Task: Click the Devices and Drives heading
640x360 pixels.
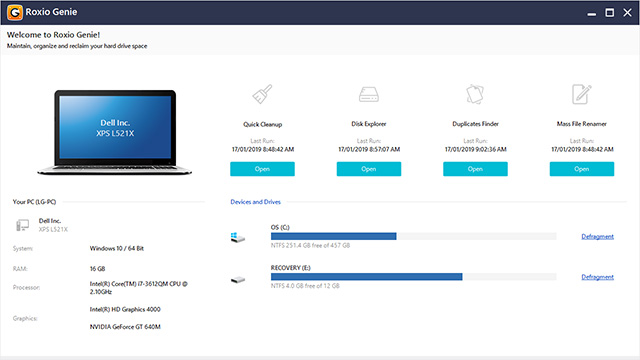Action: [x=256, y=202]
